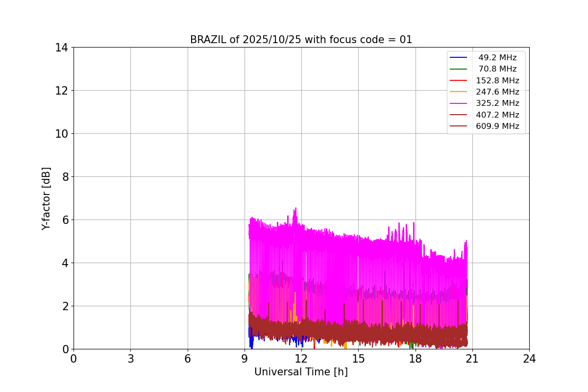Select the '407.2 MHz' legend label
This screenshot has width=588, height=392.
[497, 115]
